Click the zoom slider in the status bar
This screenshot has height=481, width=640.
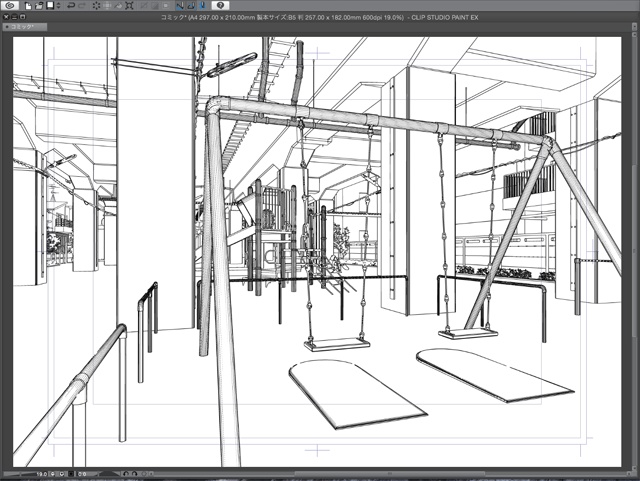(x=18, y=474)
